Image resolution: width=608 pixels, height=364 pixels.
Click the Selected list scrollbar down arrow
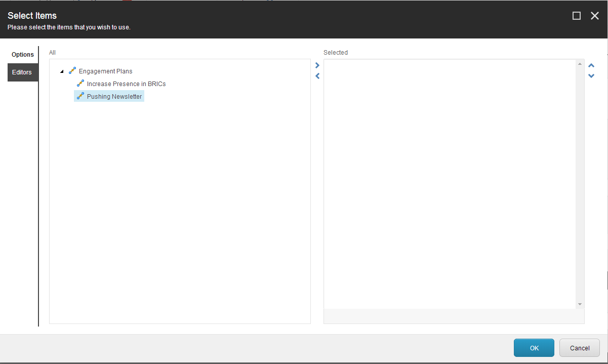click(579, 304)
